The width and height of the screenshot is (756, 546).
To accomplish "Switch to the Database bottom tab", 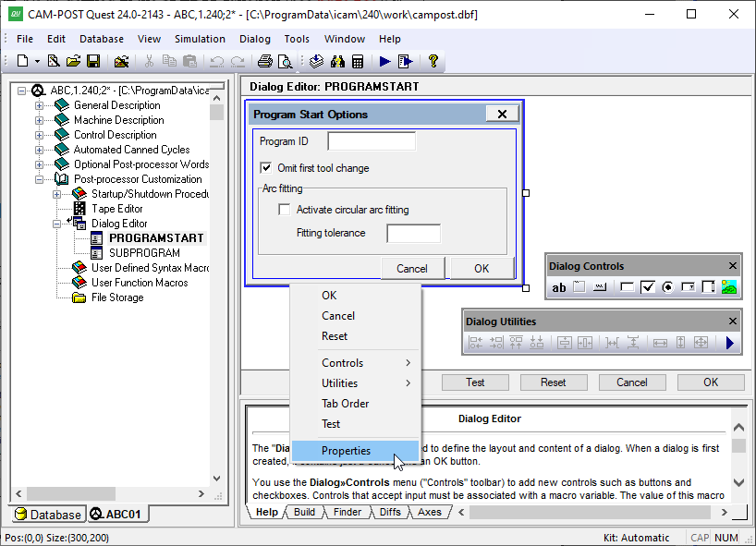I will tap(48, 515).
